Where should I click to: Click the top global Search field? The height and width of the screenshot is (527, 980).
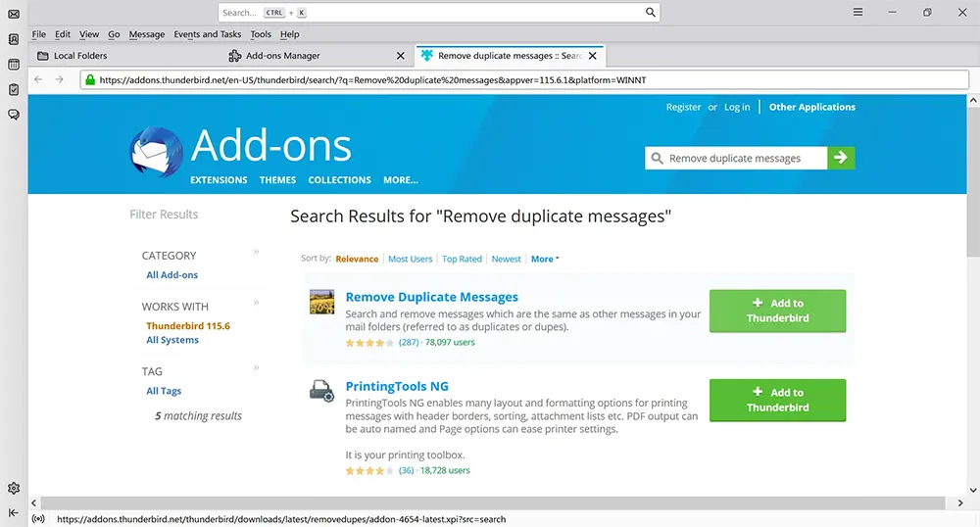pos(439,13)
